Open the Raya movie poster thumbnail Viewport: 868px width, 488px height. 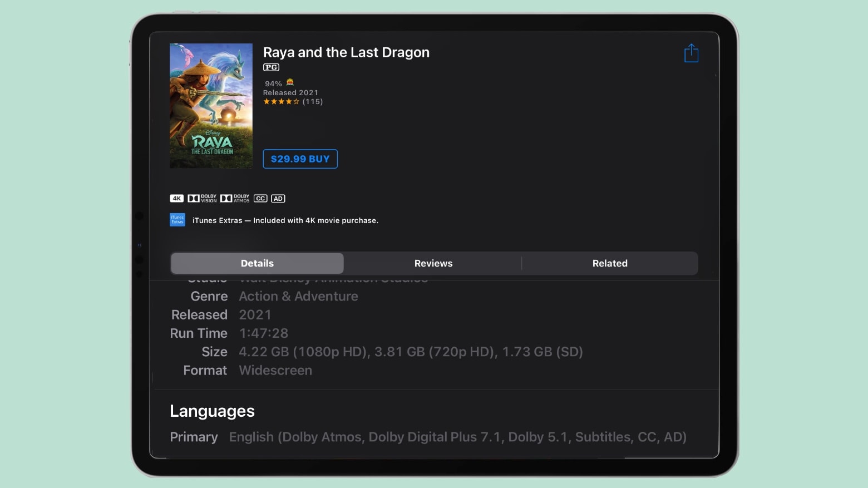(x=211, y=106)
